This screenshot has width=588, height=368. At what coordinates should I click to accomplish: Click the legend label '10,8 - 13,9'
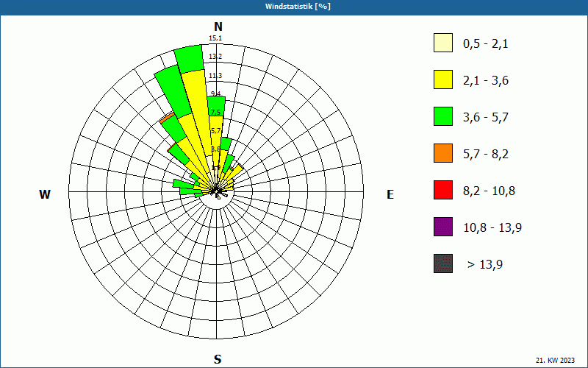[x=492, y=228]
